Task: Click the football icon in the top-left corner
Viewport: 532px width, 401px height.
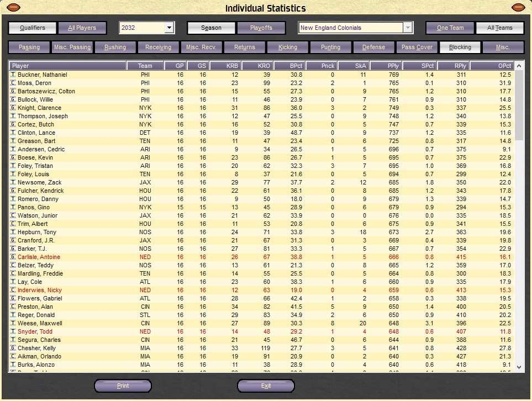Action: (x=13, y=7)
